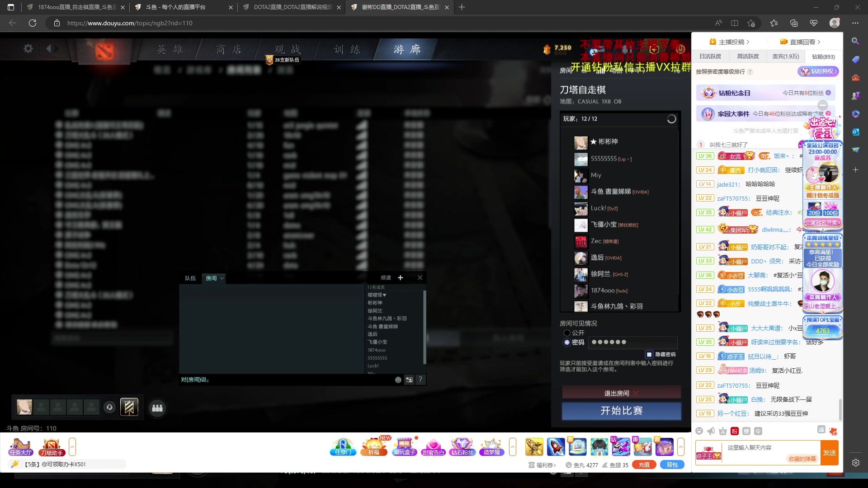Click the rocket gift icon

click(x=556, y=447)
